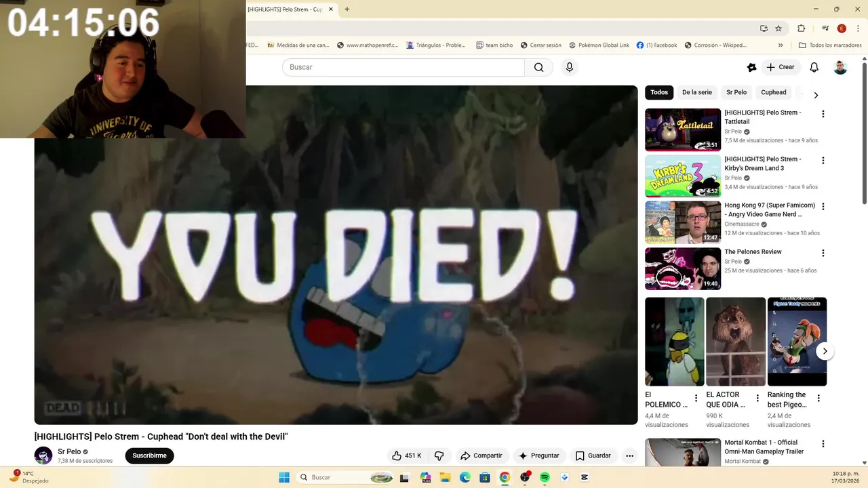Open a new browser tab
This screenshot has height=488, width=868.
pyautogui.click(x=347, y=9)
